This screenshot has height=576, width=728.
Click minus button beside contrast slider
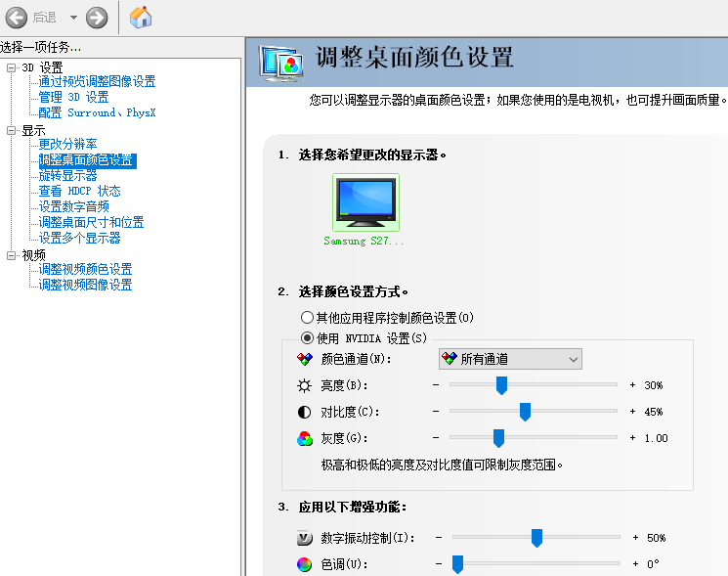[x=436, y=412]
